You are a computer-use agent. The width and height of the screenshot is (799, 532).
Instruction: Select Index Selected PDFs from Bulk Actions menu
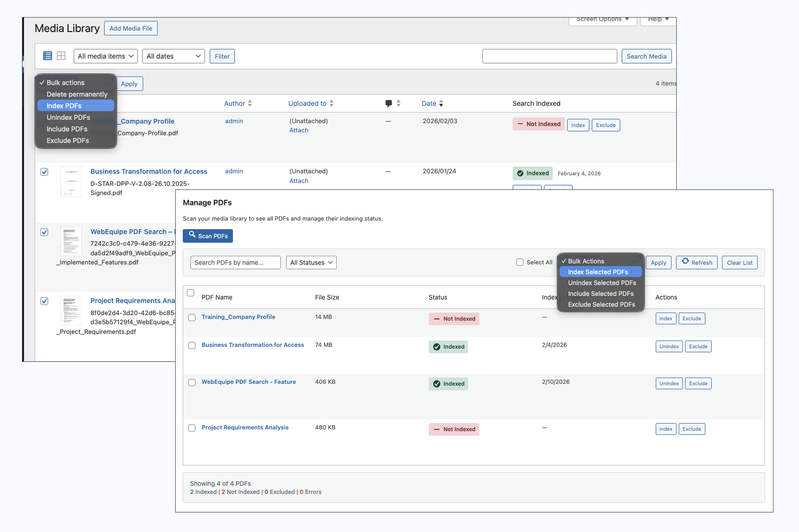click(x=597, y=272)
